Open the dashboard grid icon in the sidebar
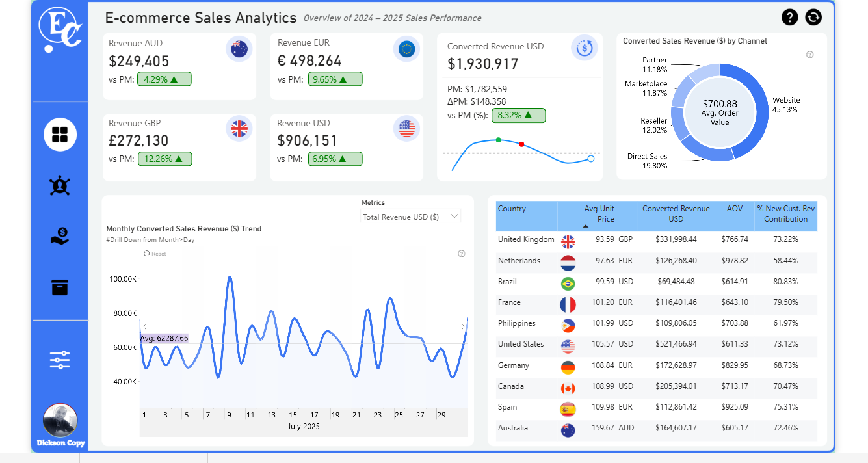 point(60,135)
